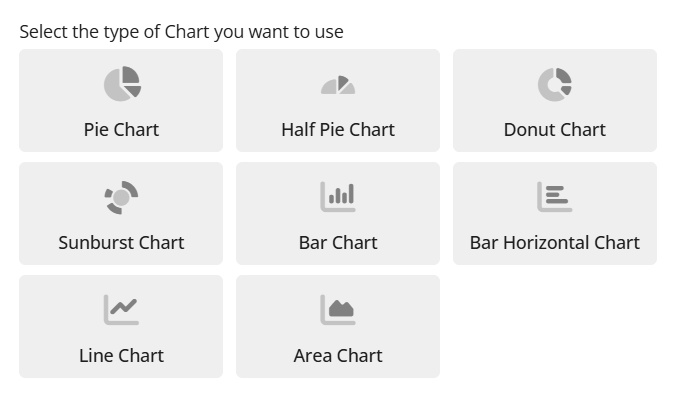Click the Bar Horizontal Chart icon

pos(555,196)
